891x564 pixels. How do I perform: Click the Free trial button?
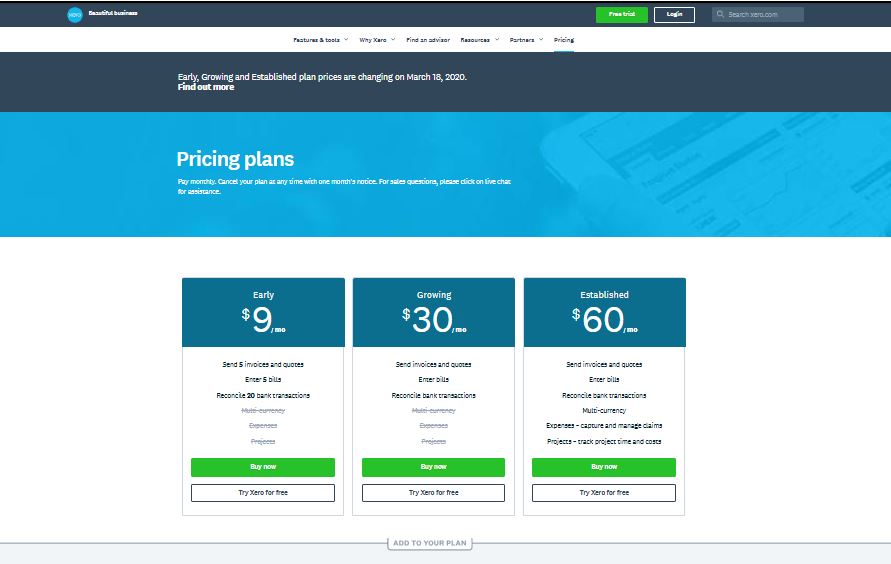pyautogui.click(x=622, y=15)
